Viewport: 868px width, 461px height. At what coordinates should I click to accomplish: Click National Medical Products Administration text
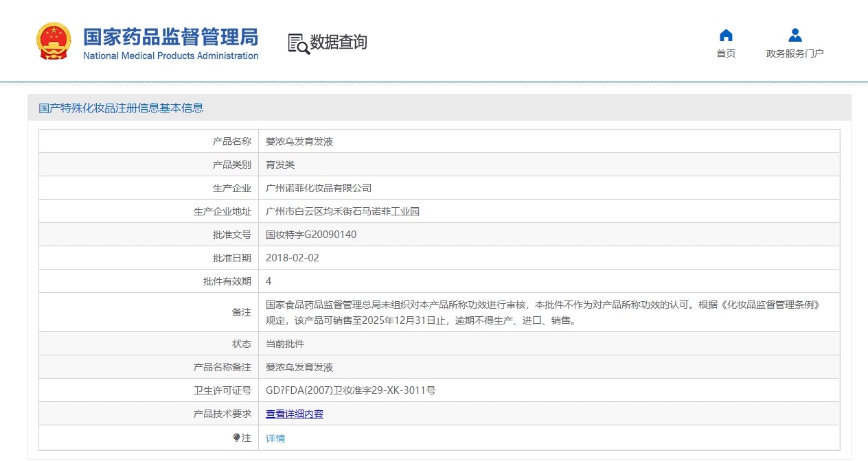pyautogui.click(x=170, y=56)
